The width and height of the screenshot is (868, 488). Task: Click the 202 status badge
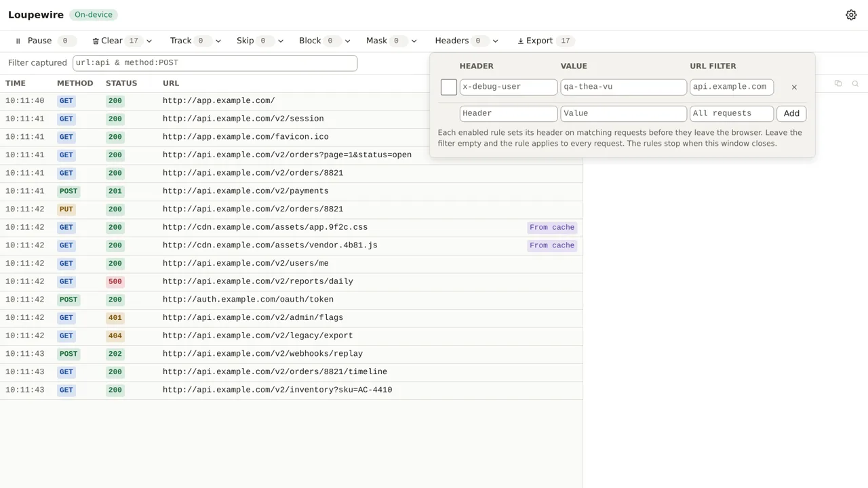[x=115, y=354]
